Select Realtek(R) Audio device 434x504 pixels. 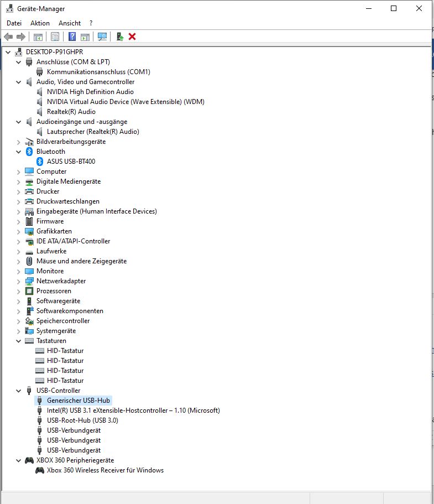click(71, 112)
